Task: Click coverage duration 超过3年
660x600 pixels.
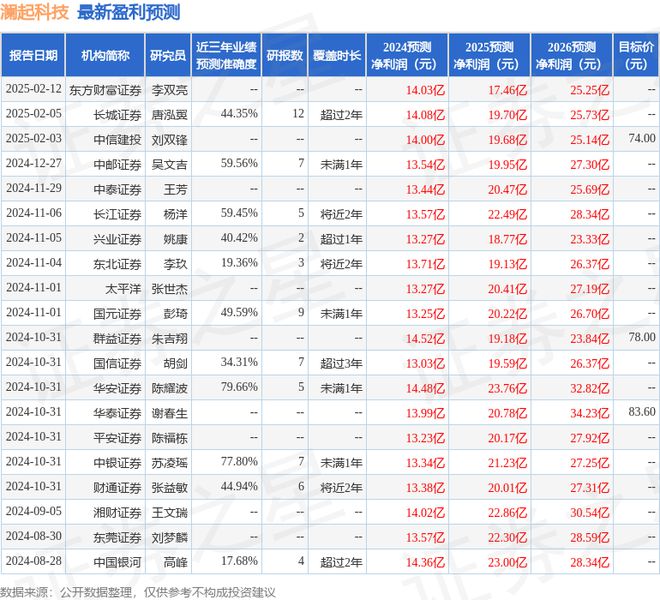Action: click(341, 363)
